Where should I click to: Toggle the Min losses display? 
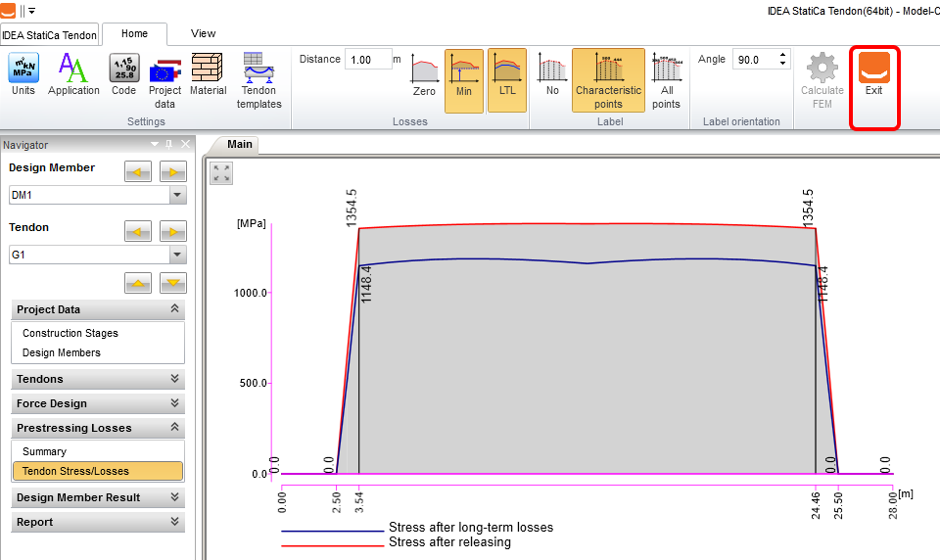pyautogui.click(x=464, y=78)
